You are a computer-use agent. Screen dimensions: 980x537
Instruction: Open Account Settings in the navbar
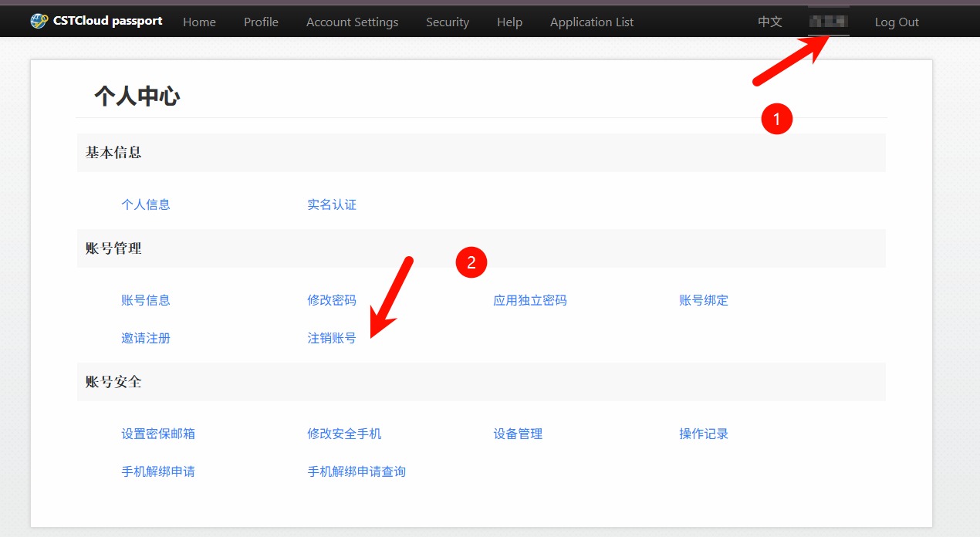tap(352, 22)
